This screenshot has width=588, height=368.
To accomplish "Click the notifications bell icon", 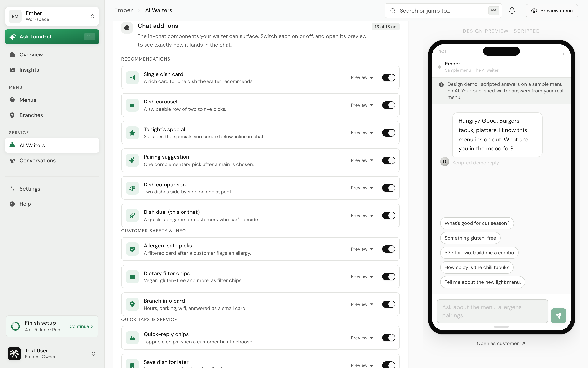I will (512, 10).
